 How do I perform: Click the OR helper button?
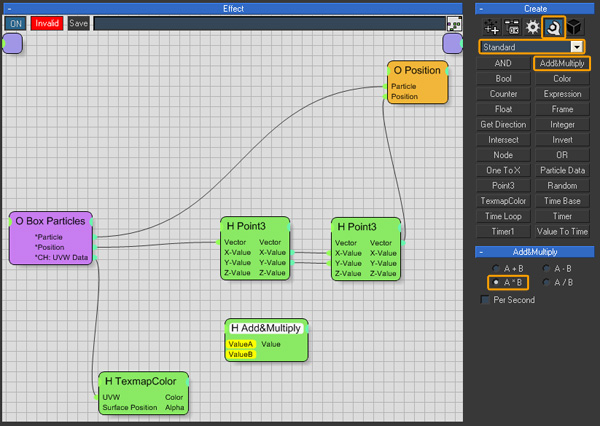[x=562, y=155]
